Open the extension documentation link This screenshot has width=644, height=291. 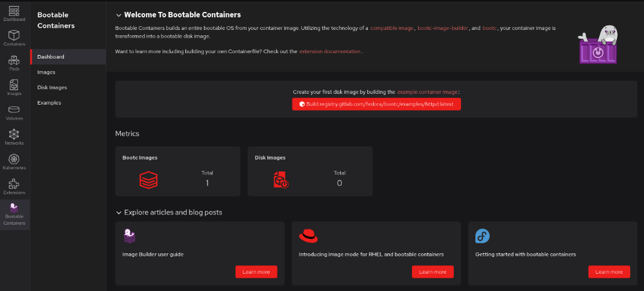329,52
